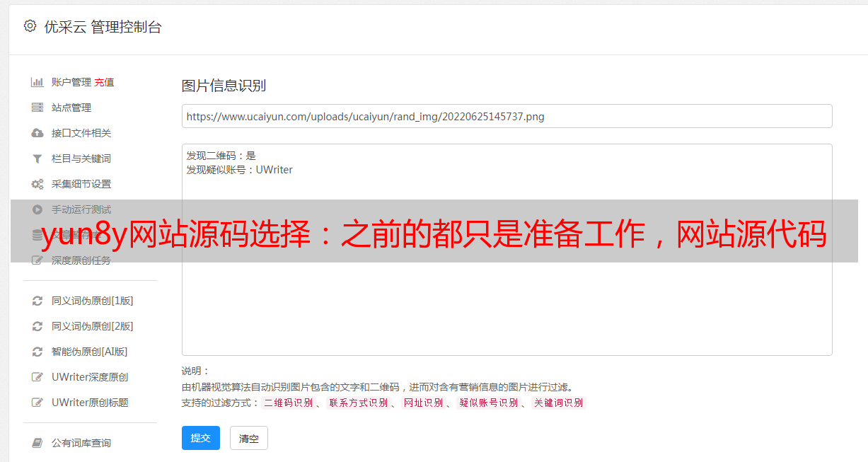Click the refresh icon next to 智能伪原创[AI版]
The height and width of the screenshot is (462, 868).
pos(37,352)
